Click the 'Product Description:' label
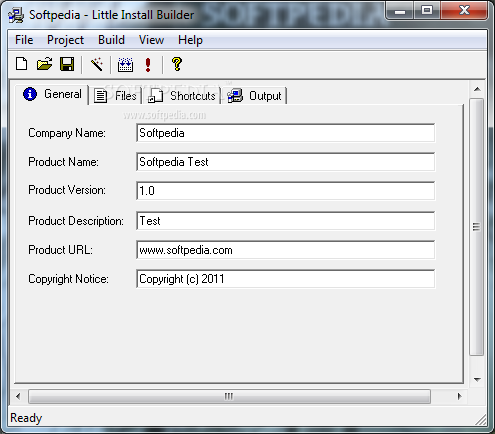 click(x=76, y=221)
